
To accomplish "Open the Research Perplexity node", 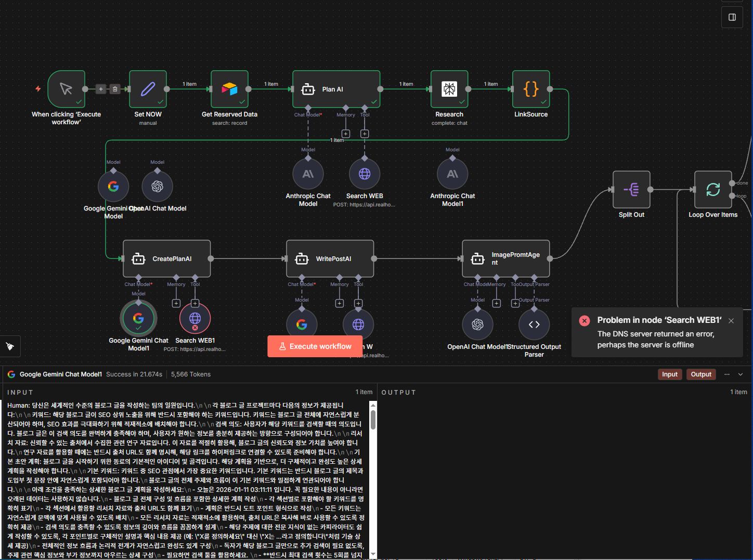I will 449,89.
